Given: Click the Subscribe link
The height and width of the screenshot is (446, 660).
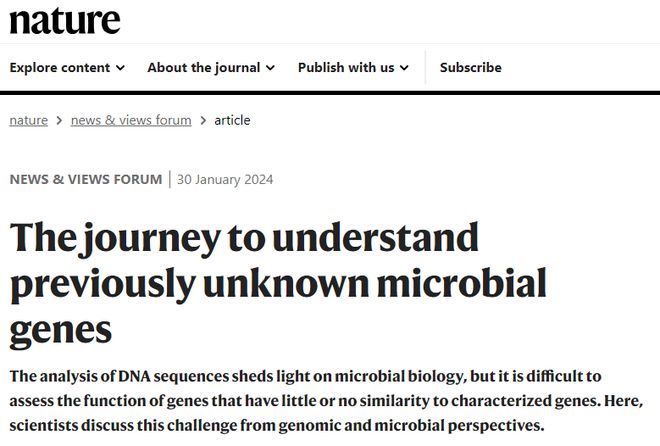Looking at the screenshot, I should 470,68.
